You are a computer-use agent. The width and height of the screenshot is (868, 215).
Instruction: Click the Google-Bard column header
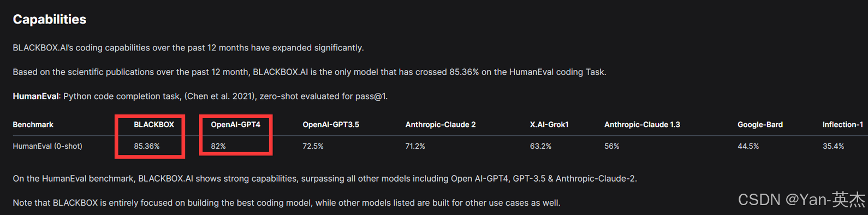click(760, 125)
